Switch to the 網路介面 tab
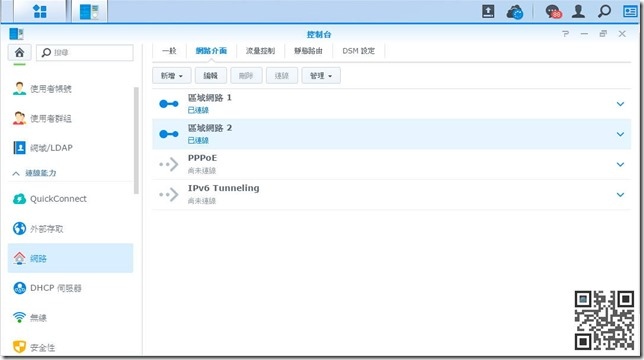The width and height of the screenshot is (644, 360). tap(211, 51)
